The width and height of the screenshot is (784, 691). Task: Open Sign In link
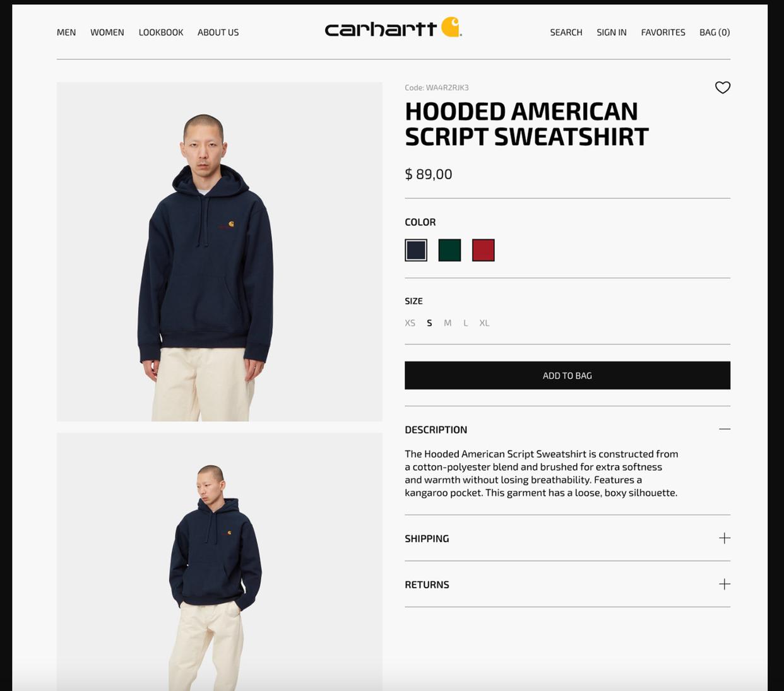coord(612,32)
